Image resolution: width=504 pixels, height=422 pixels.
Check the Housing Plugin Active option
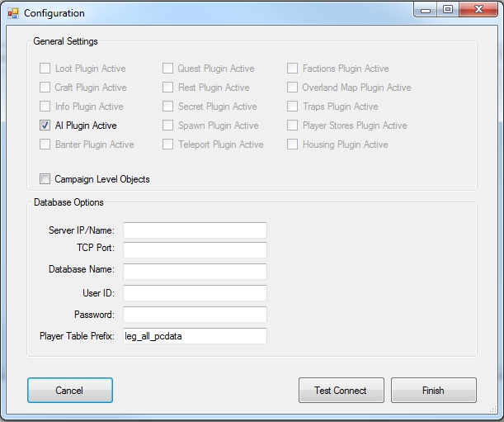coord(293,145)
